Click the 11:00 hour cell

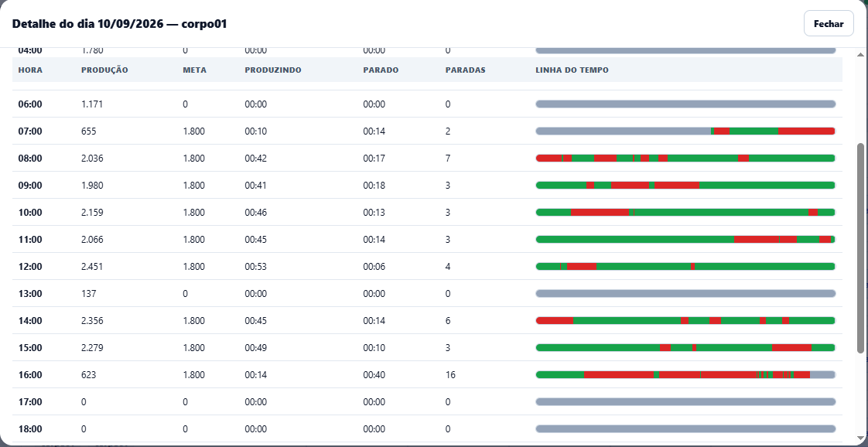point(30,240)
